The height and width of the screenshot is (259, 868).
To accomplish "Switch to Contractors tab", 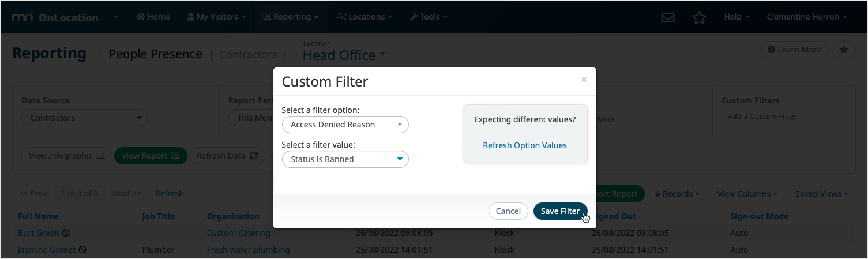I will click(248, 54).
